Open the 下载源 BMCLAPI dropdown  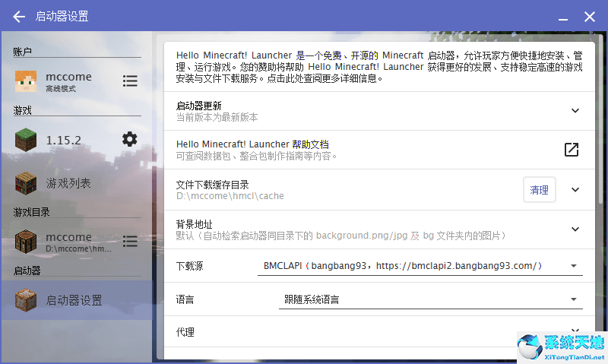pos(420,266)
